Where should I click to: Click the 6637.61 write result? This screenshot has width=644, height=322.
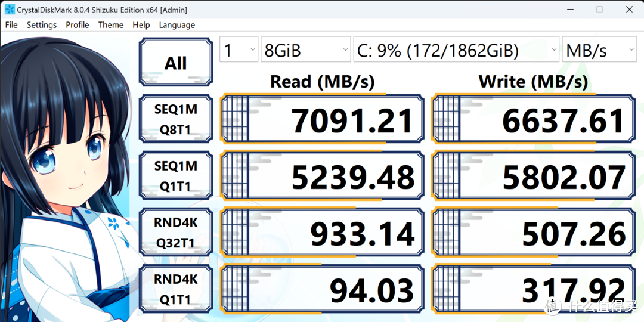534,119
